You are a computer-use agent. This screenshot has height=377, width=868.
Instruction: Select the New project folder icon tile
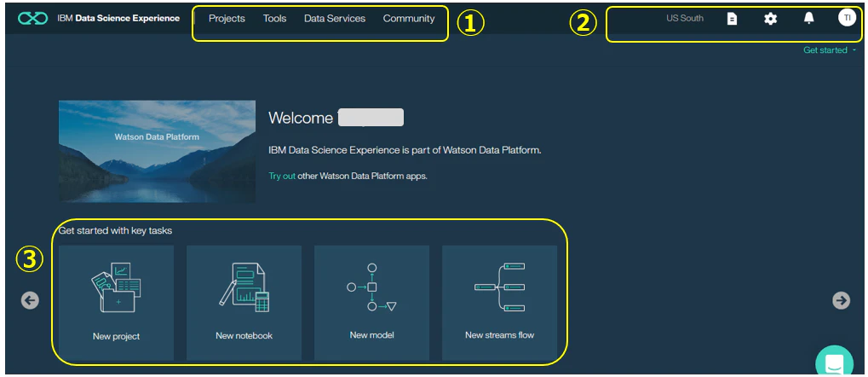(x=116, y=303)
